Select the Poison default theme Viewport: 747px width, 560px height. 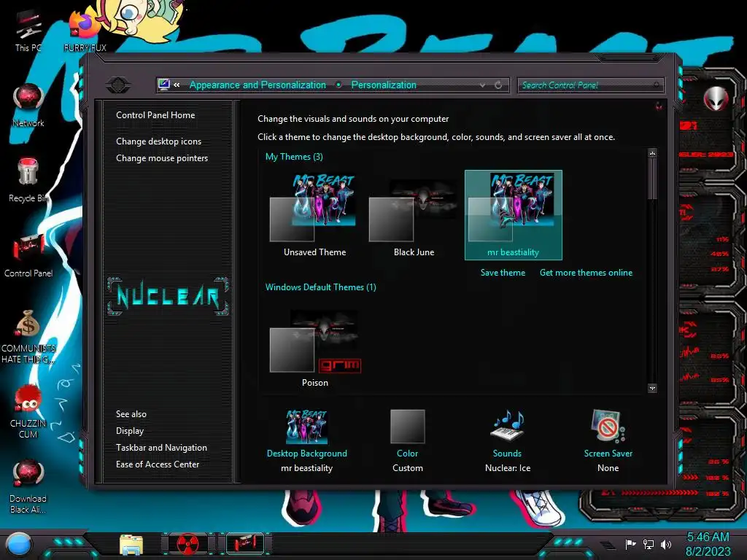[315, 348]
